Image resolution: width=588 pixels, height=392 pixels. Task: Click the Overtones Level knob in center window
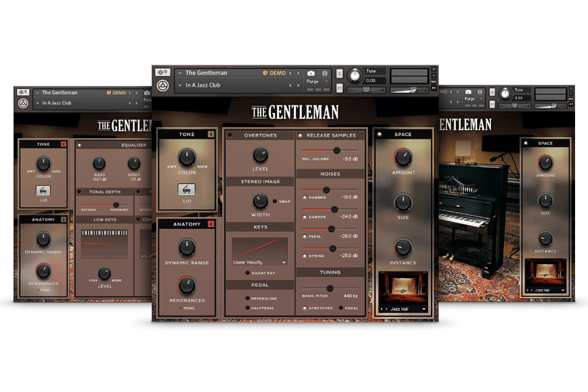coord(260,155)
